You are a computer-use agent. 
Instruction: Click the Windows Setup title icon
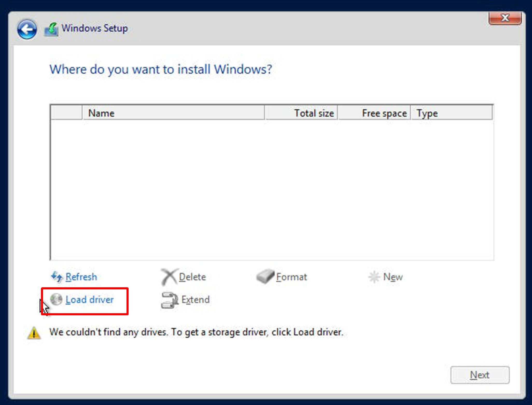[x=51, y=29]
